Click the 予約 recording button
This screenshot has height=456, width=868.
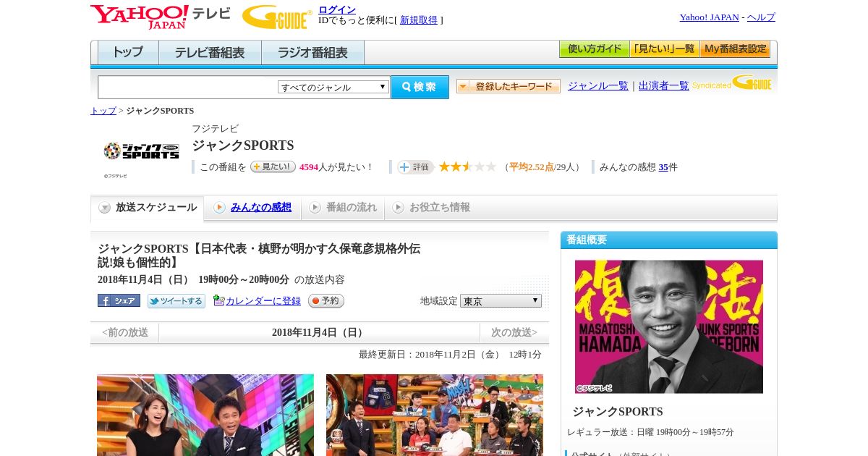[326, 300]
